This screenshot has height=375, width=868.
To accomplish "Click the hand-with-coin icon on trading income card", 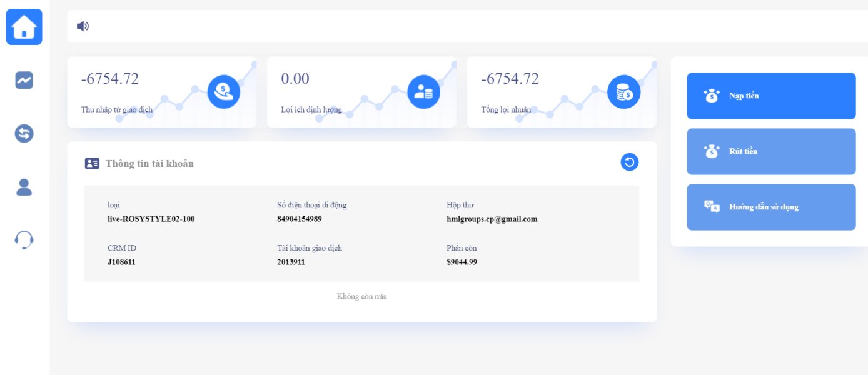I will pos(224,92).
